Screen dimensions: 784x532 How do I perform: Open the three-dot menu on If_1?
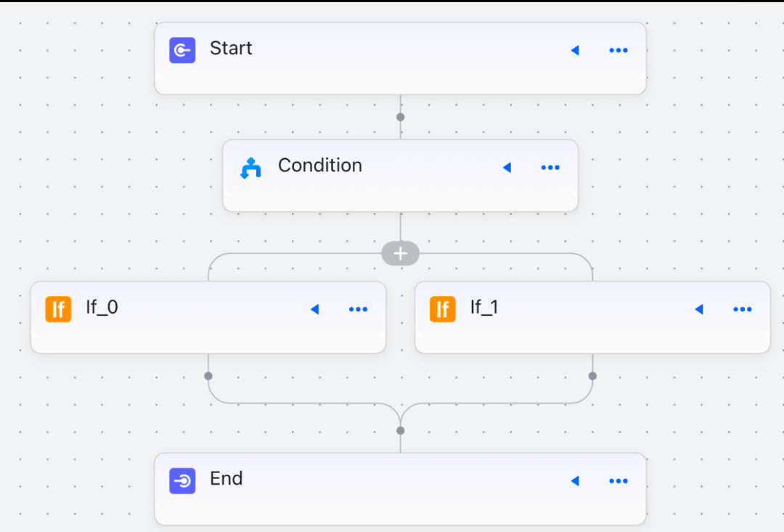point(743,309)
